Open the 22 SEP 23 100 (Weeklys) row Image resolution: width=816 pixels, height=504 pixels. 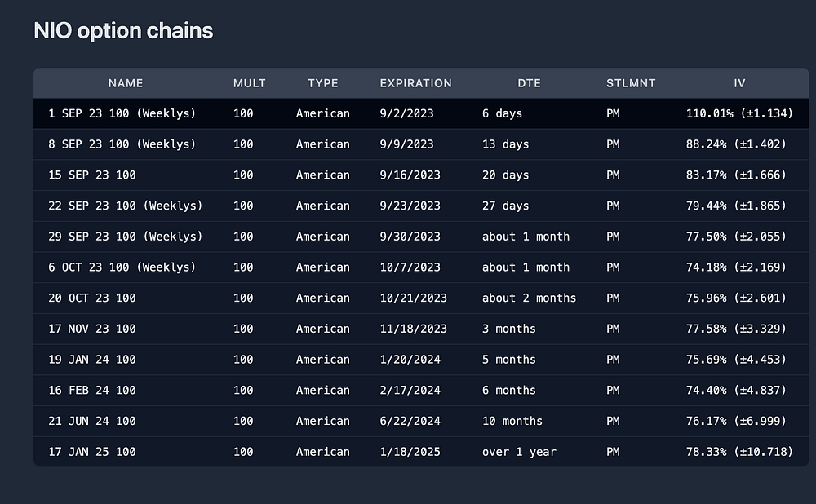click(125, 206)
